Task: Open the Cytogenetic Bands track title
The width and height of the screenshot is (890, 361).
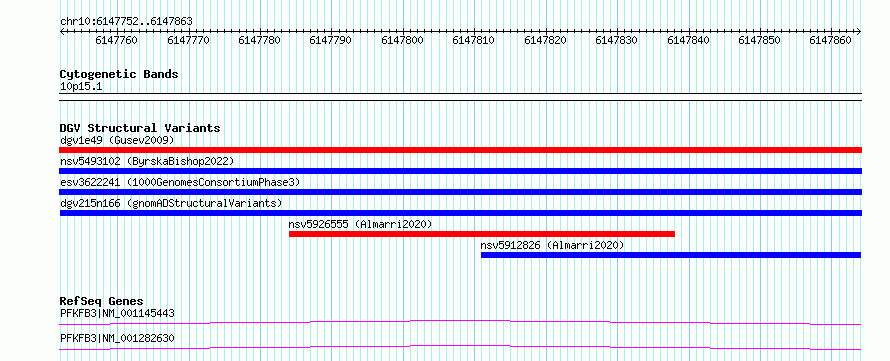Action: coord(119,74)
